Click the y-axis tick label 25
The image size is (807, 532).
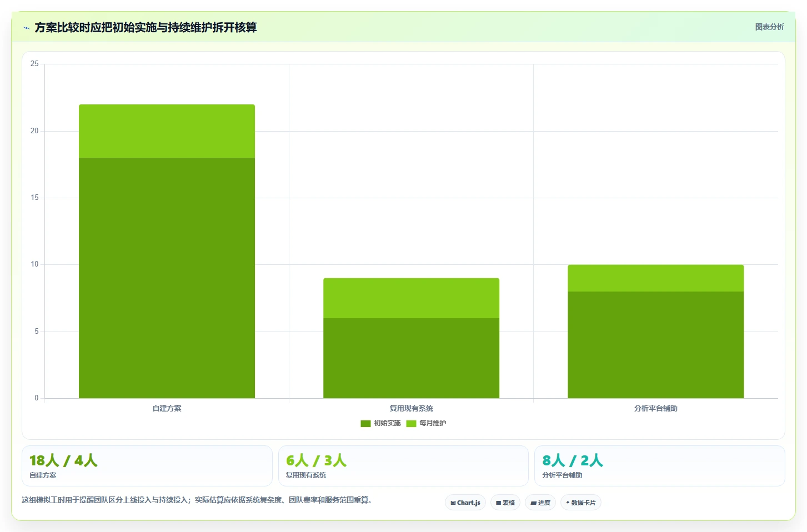click(34, 64)
